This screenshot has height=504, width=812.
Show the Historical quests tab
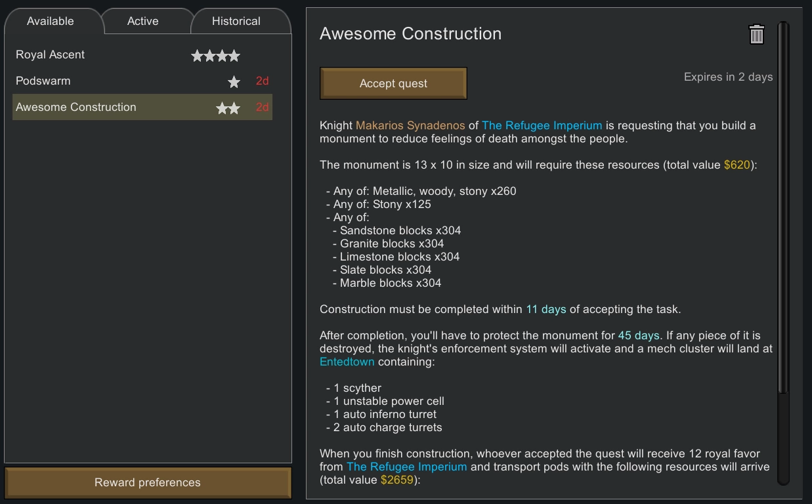[x=236, y=21]
